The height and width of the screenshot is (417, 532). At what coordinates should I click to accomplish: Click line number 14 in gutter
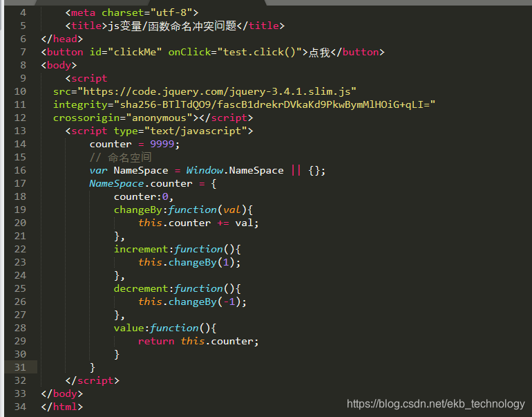click(20, 144)
